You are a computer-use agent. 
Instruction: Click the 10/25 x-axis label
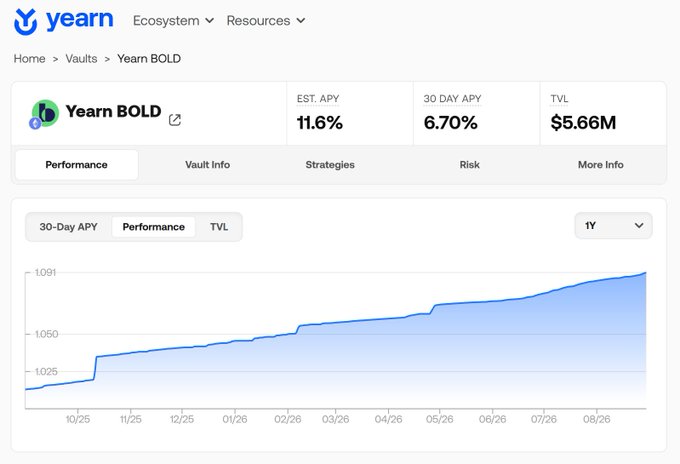pyautogui.click(x=78, y=419)
